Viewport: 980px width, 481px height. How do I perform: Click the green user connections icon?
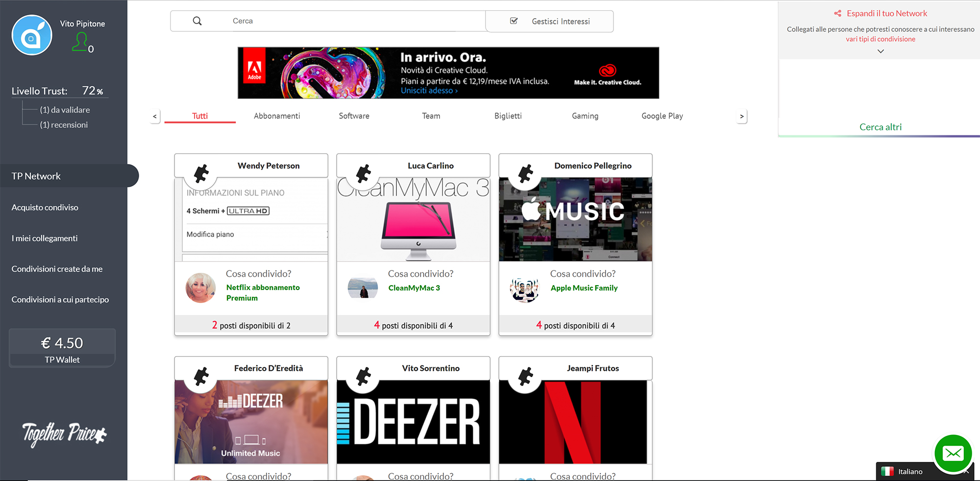coord(80,42)
